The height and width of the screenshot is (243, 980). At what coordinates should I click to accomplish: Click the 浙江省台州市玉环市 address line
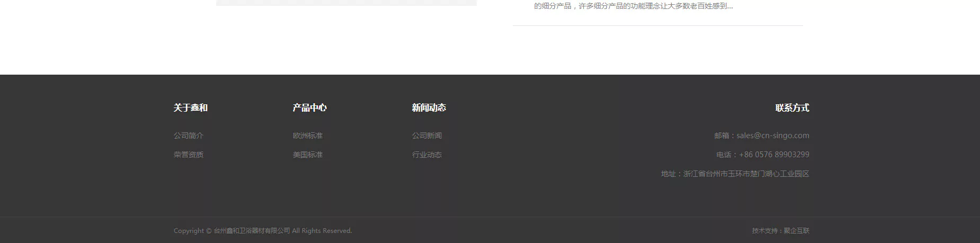[x=735, y=174]
